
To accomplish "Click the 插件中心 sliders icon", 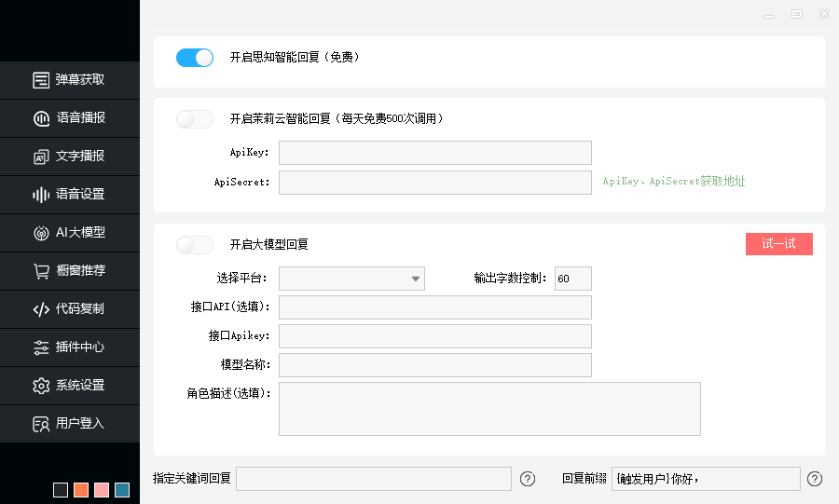I will (41, 347).
